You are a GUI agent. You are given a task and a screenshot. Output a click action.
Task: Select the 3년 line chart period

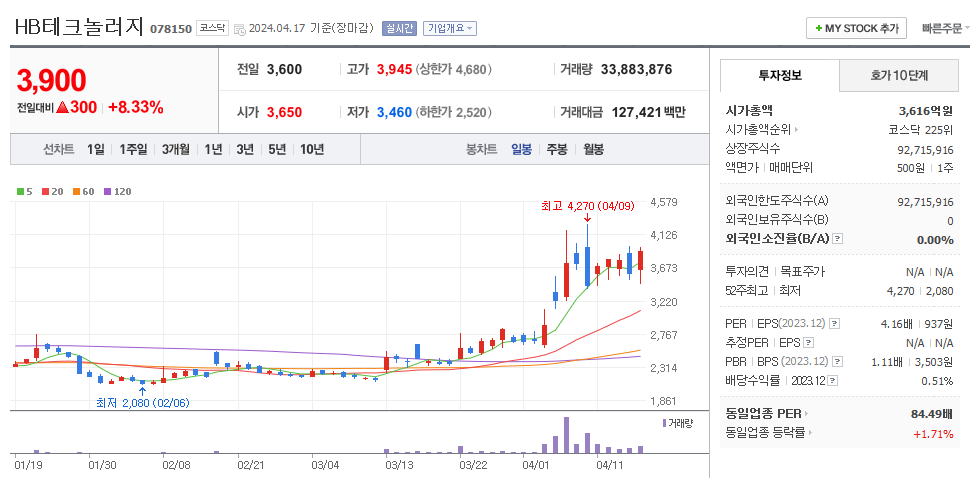pyautogui.click(x=245, y=149)
